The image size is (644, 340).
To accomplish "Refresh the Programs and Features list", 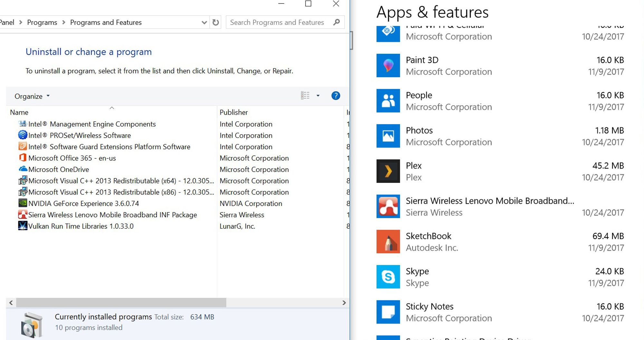I will coord(216,23).
